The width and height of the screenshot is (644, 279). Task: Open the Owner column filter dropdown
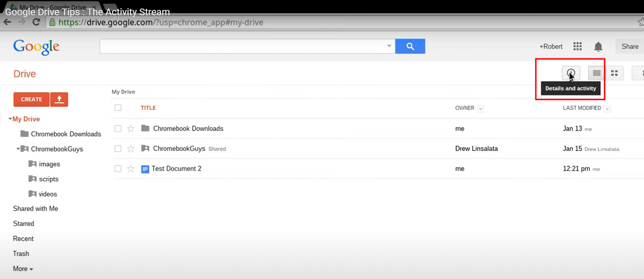tap(480, 109)
